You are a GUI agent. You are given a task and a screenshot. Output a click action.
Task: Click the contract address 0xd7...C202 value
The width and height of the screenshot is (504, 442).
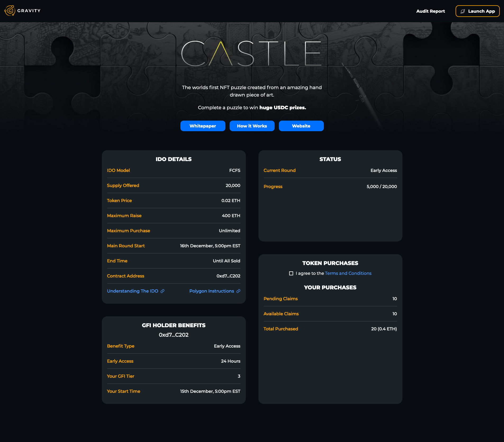228,276
